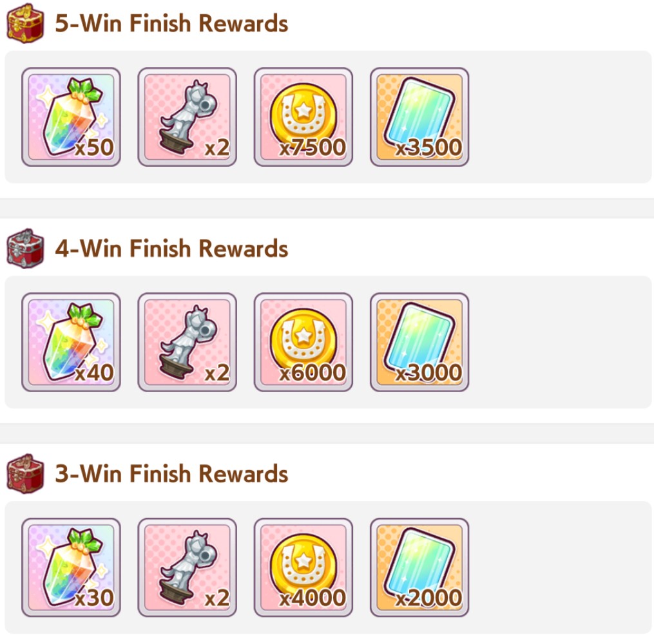Select the silver horse statue in 4-Win rewards
The width and height of the screenshot is (654, 644).
pyautogui.click(x=188, y=342)
